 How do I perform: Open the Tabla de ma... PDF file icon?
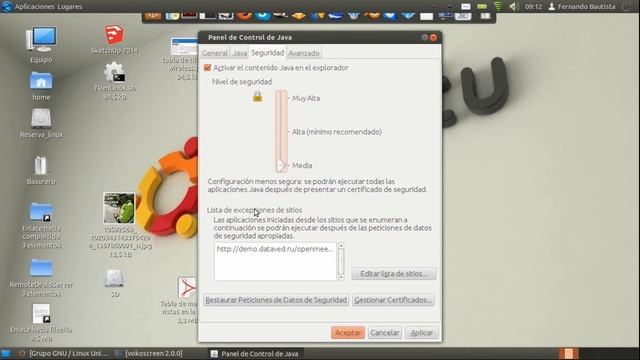pyautogui.click(x=187, y=287)
